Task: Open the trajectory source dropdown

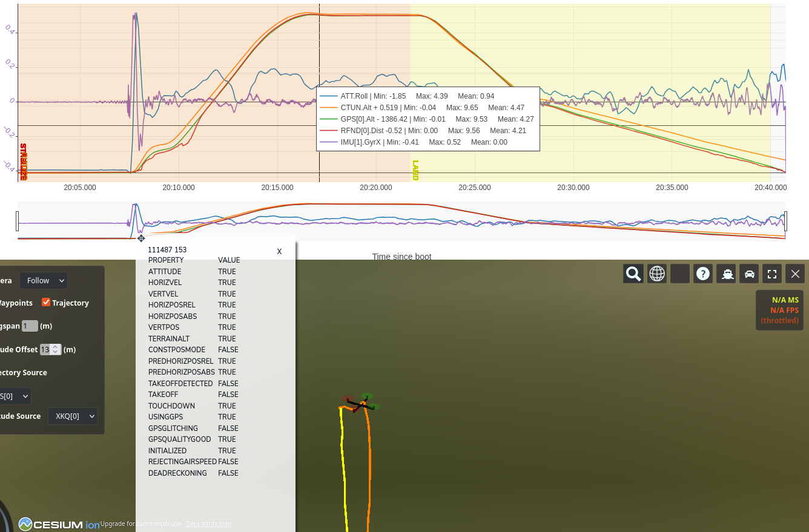Action: [x=15, y=396]
